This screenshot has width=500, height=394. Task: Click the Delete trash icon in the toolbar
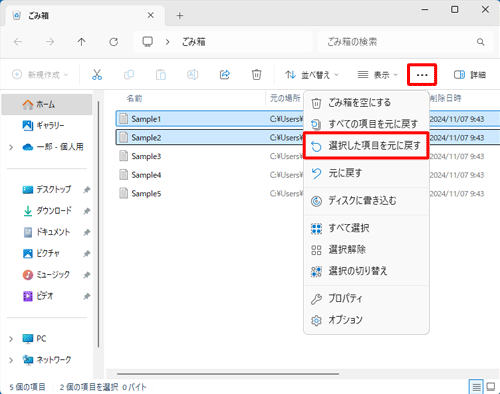point(256,74)
